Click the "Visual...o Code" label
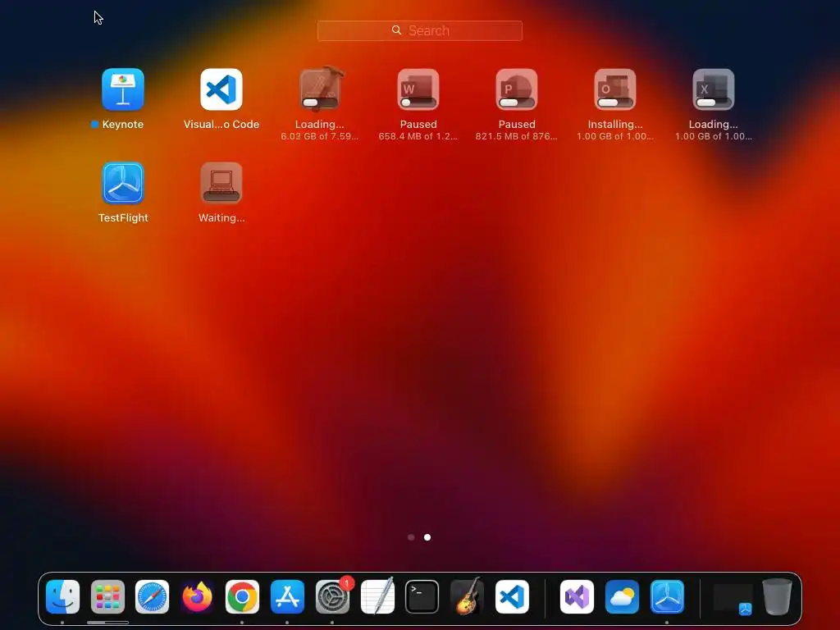The image size is (840, 630). point(221,125)
